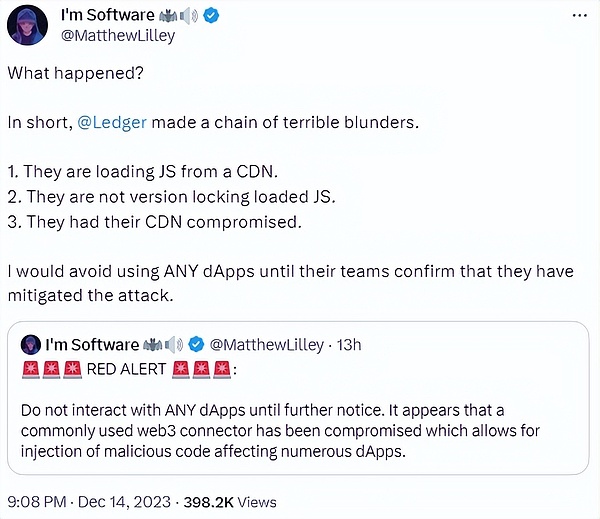600x519 pixels.
Task: Click the last red siren emoji after RED ALERT
Action: 223,369
